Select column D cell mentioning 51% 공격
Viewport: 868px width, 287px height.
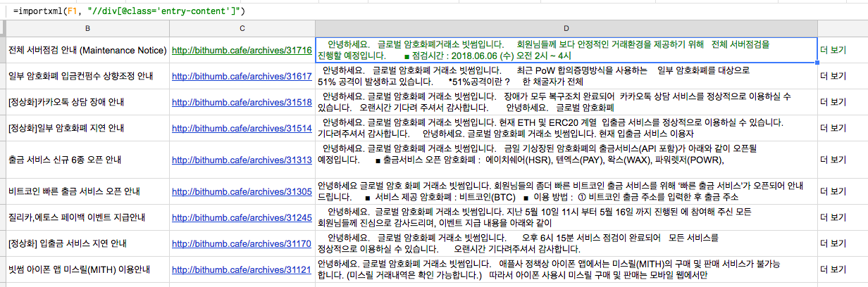(566, 76)
